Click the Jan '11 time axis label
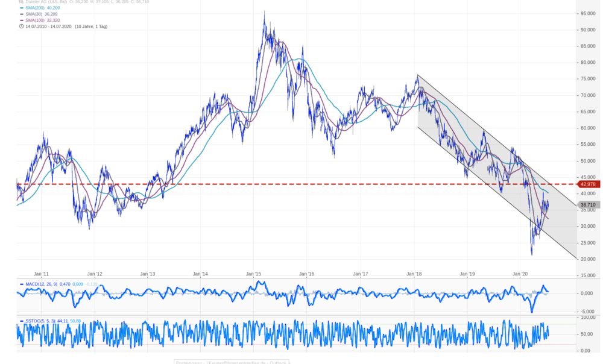603x364 pixels. point(41,274)
